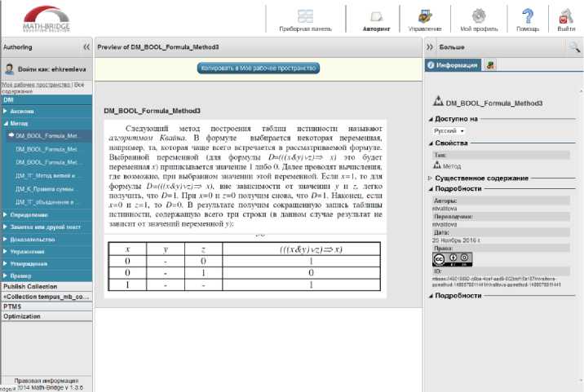
Task: Expand the Утверждение tree node
Action: 5,263
